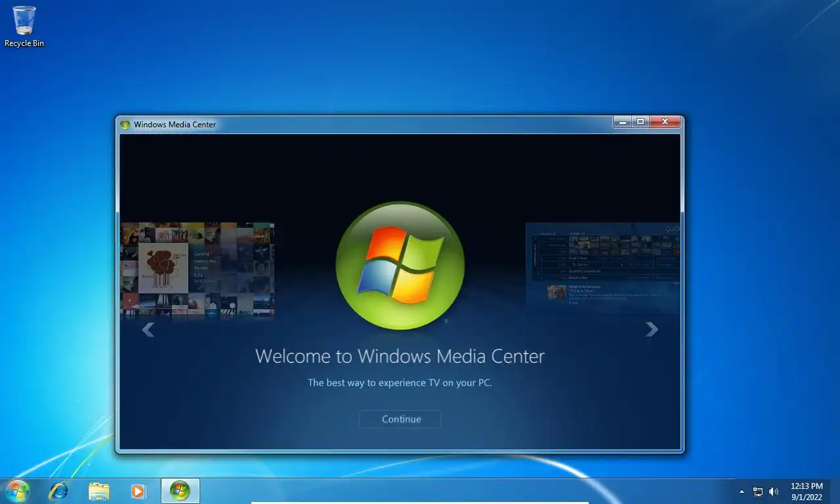Viewport: 840px width, 504px height.
Task: Click the large Windows Media Center logo
Action: coord(400,265)
